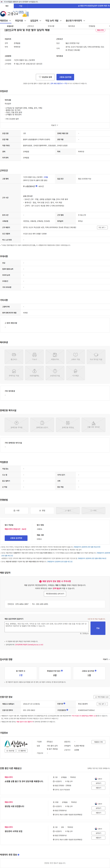
Task: Jump to the 근무조건 section tab
Action: pos(30,26)
